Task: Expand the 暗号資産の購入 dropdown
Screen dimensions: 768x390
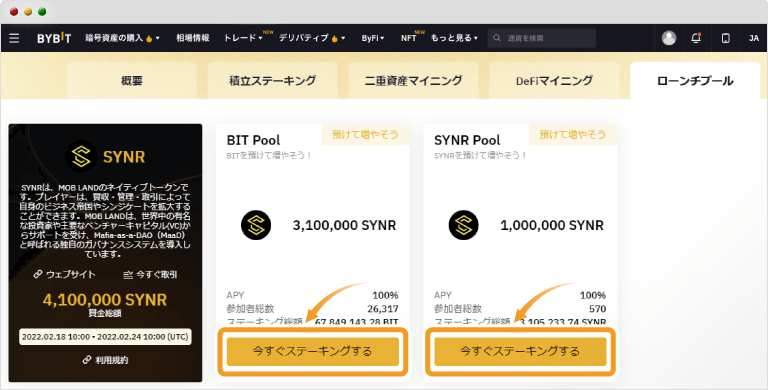Action: coord(122,38)
